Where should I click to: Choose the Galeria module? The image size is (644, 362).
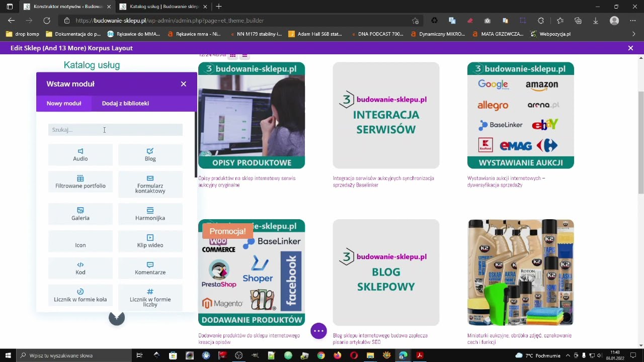80,214
